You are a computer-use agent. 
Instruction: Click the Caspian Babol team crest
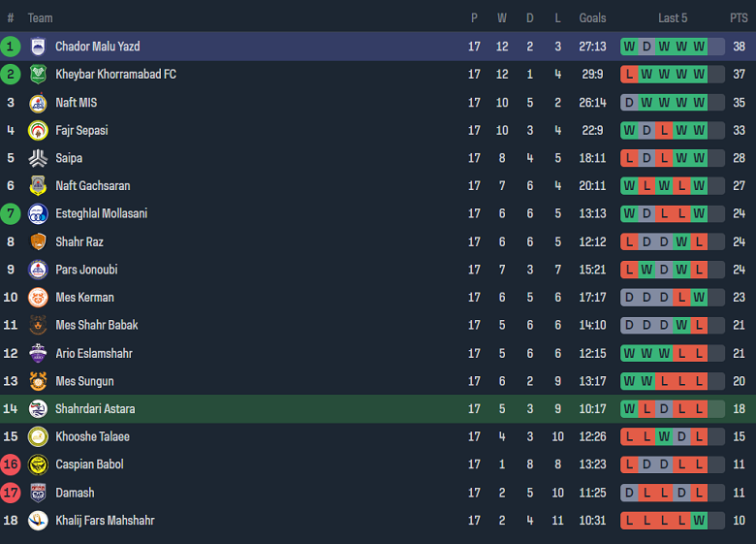pyautogui.click(x=38, y=464)
